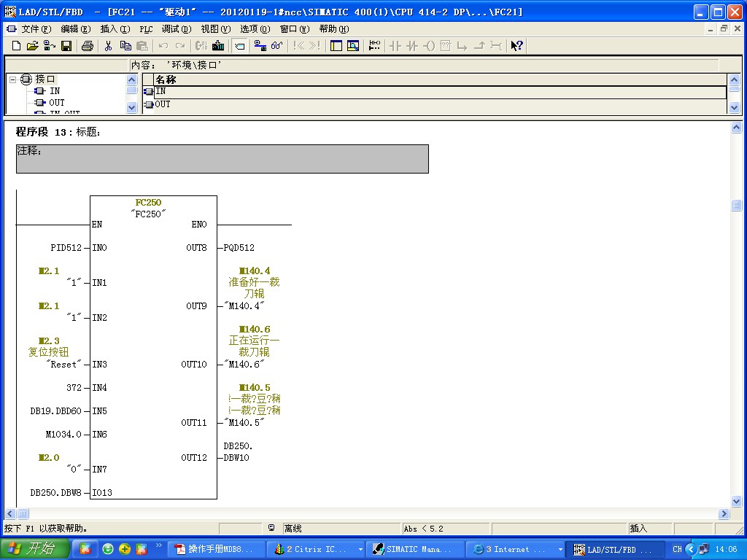
Task: Open the 视图(V) menu
Action: click(x=215, y=29)
